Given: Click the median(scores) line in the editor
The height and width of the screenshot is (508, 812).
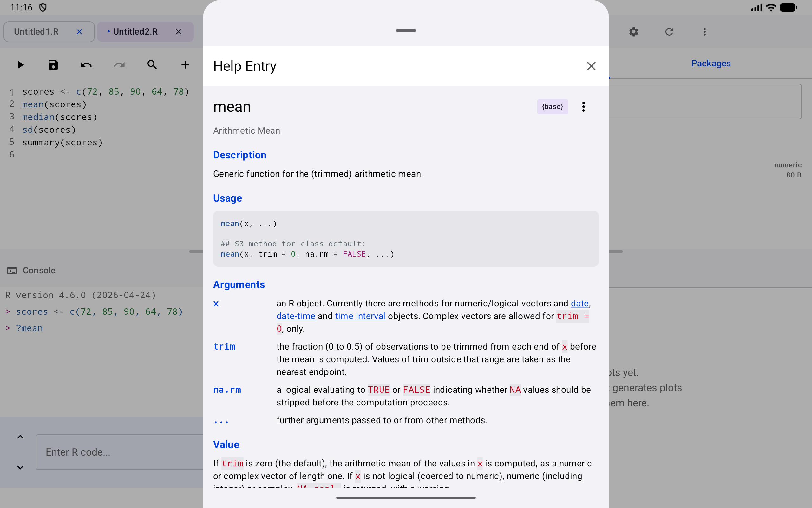Looking at the screenshot, I should (x=60, y=117).
